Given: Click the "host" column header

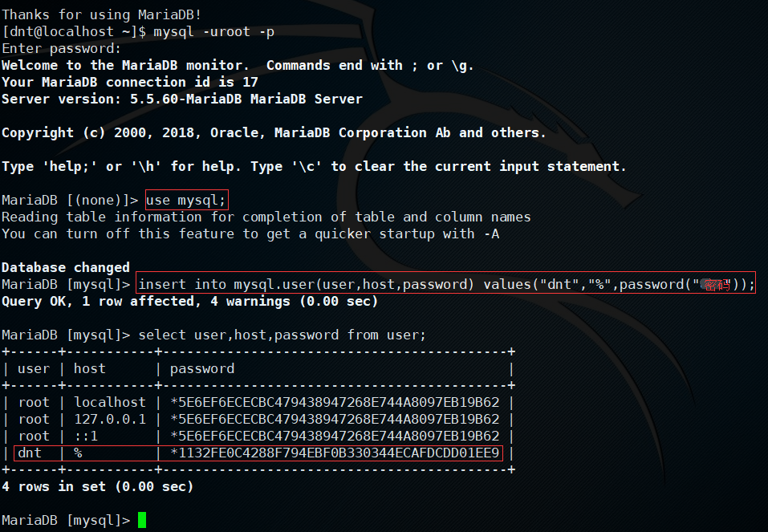Looking at the screenshot, I should click(90, 368).
